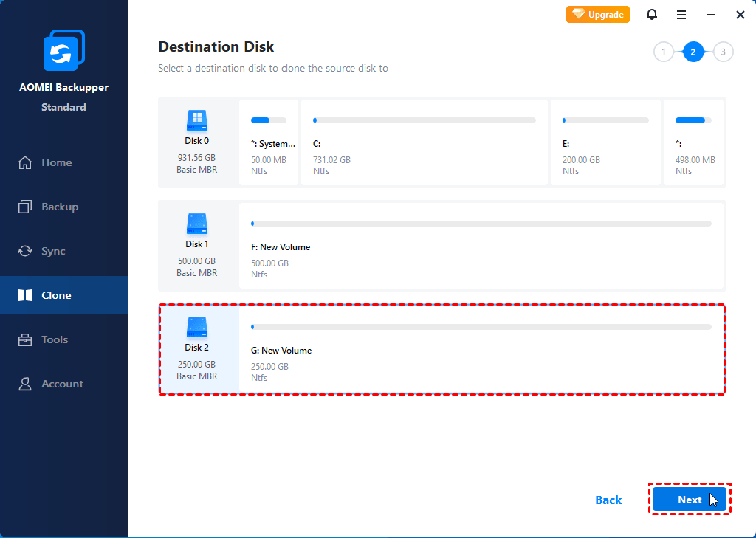The width and height of the screenshot is (756, 538).
Task: Open the Account menu label
Action: [63, 384]
